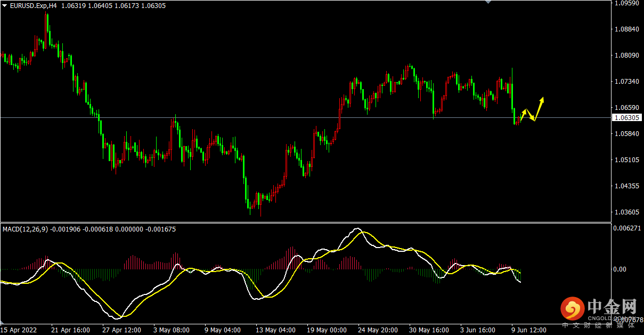Click the 30 May 16:00 time label

[x=429, y=330]
